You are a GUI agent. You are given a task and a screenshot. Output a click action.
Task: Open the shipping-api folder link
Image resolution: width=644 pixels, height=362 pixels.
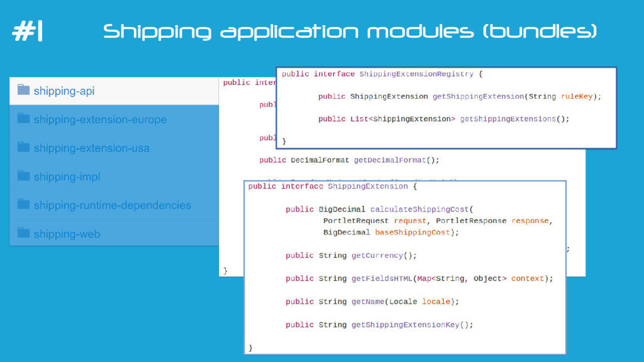[64, 91]
